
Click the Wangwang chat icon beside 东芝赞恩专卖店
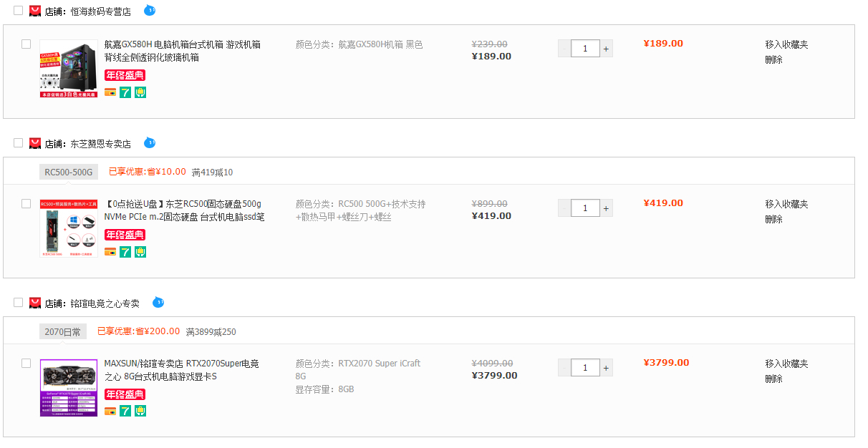pyautogui.click(x=149, y=143)
